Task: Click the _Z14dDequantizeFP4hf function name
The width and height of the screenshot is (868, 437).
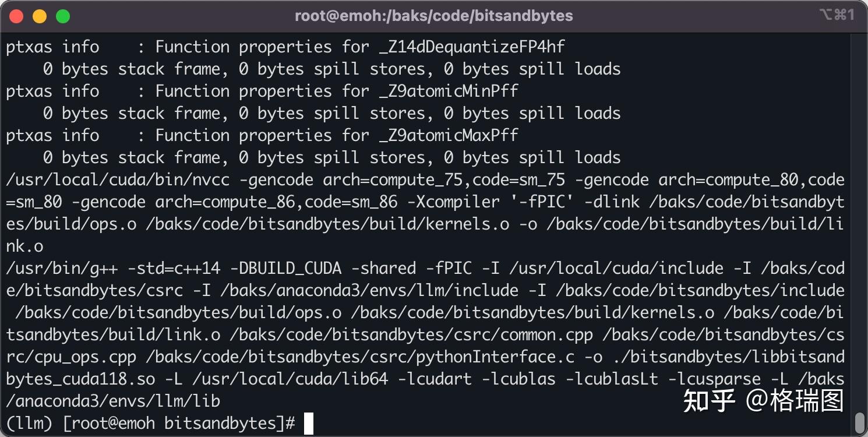Action: (x=472, y=47)
